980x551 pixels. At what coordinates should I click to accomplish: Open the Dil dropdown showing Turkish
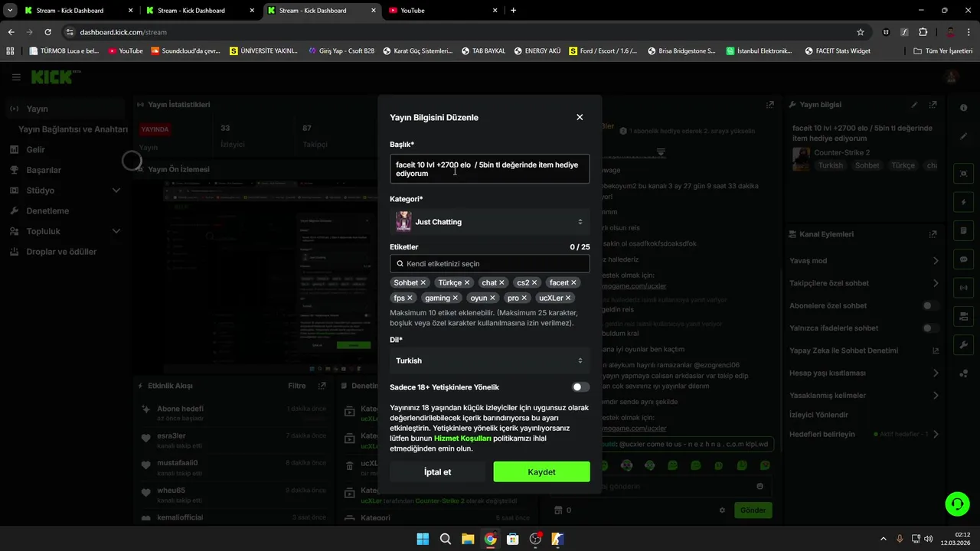pyautogui.click(x=490, y=360)
